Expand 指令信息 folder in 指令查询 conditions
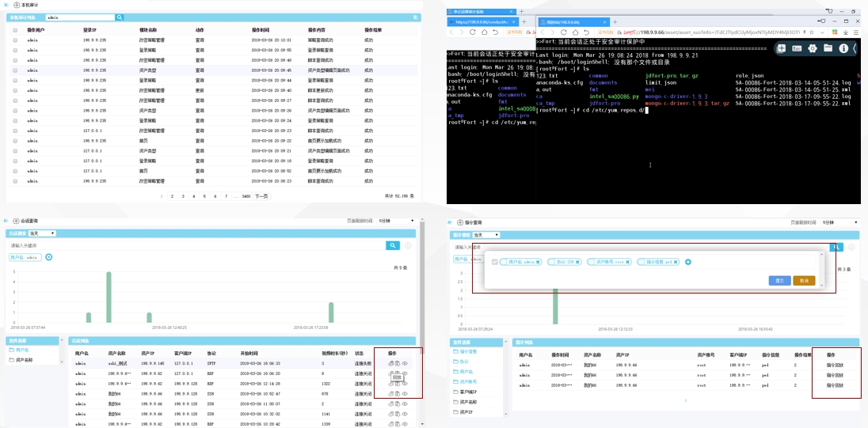This screenshot has width=868, height=428. pos(464,352)
